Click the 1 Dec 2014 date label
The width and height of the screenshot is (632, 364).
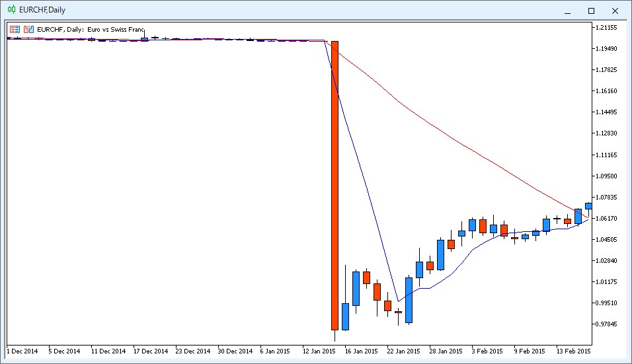22,351
